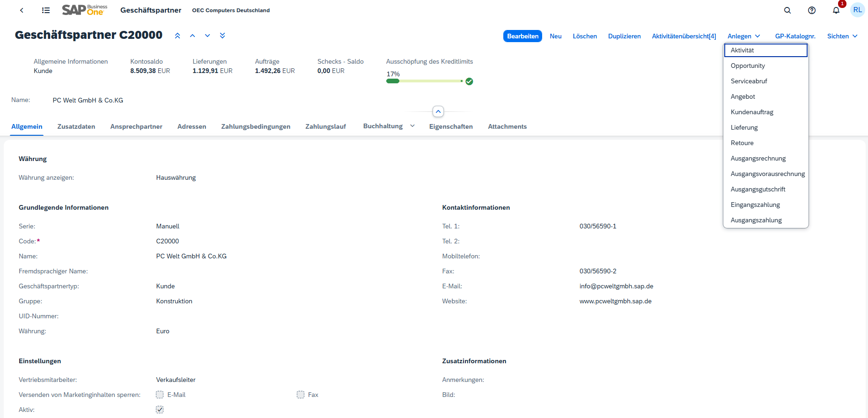
Task: Click the credit limit utilization progress bar
Action: tap(424, 81)
